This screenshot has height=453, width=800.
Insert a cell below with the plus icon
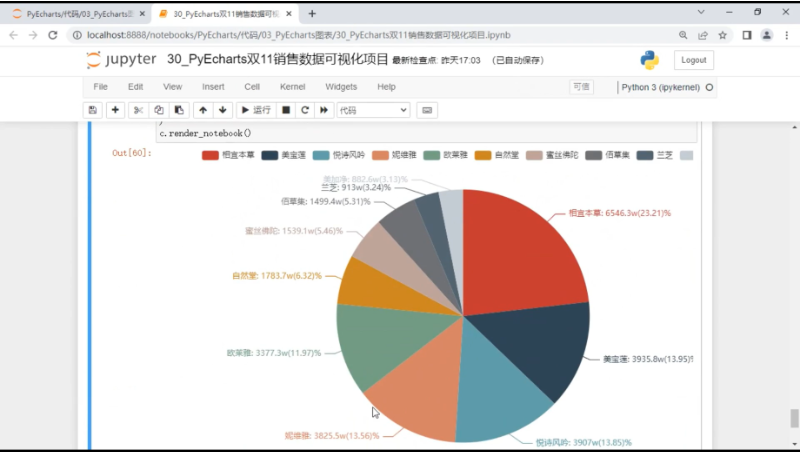(115, 110)
